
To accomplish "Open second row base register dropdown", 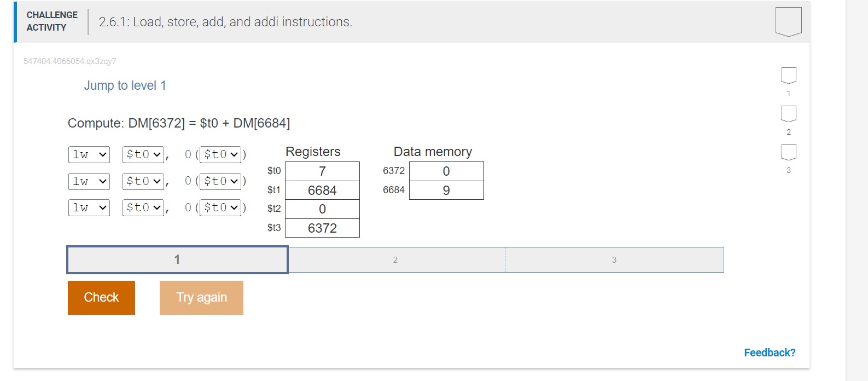I will tap(220, 181).
